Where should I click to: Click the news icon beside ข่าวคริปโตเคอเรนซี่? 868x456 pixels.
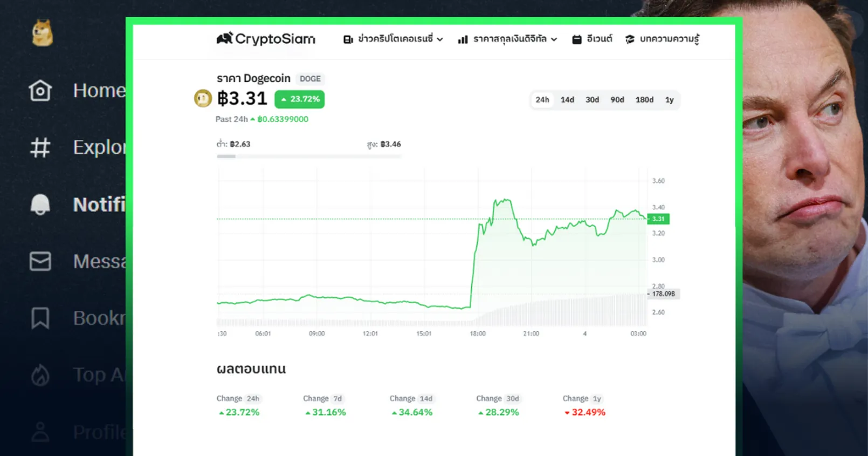[x=348, y=39]
